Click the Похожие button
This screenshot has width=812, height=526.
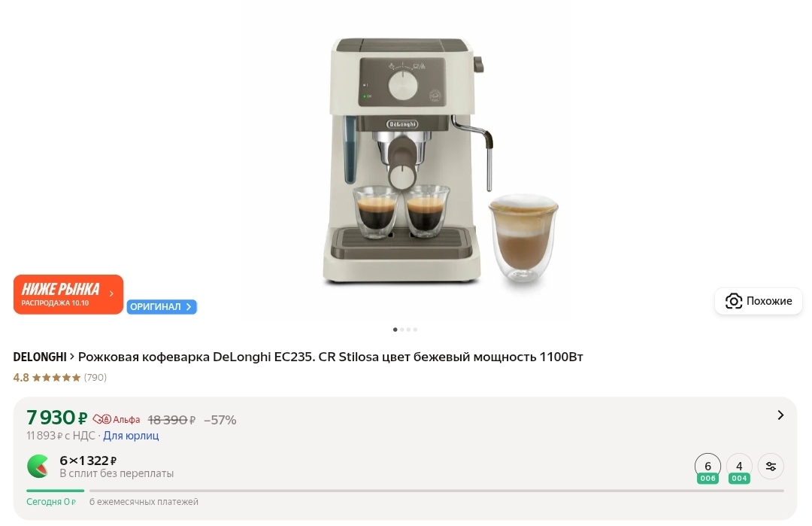pyautogui.click(x=758, y=300)
